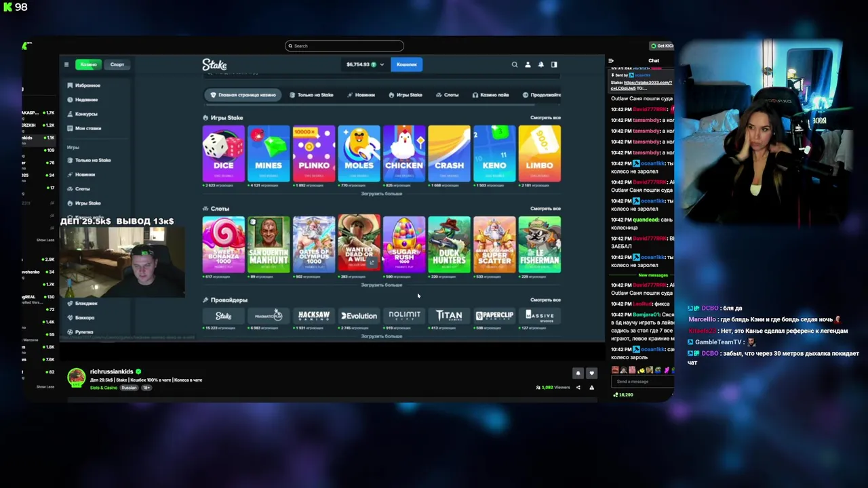
Task: Open the Limbo game thumbnail
Action: point(540,153)
